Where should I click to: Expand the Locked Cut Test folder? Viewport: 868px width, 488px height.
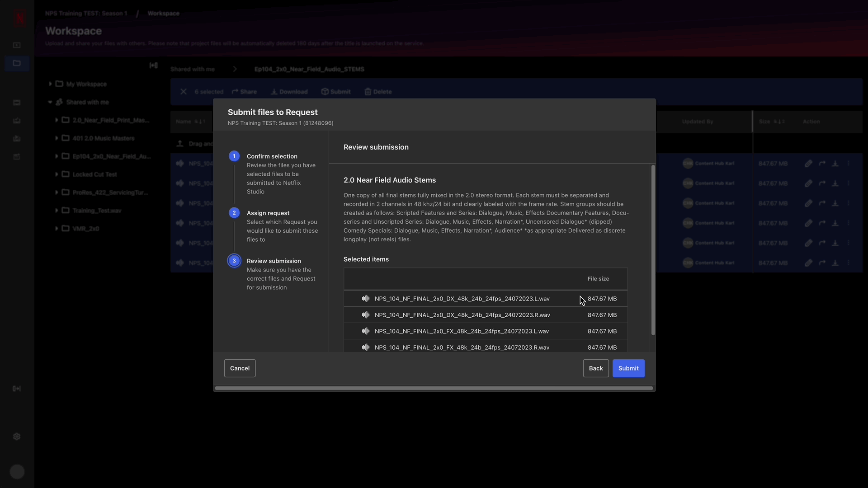click(x=57, y=174)
